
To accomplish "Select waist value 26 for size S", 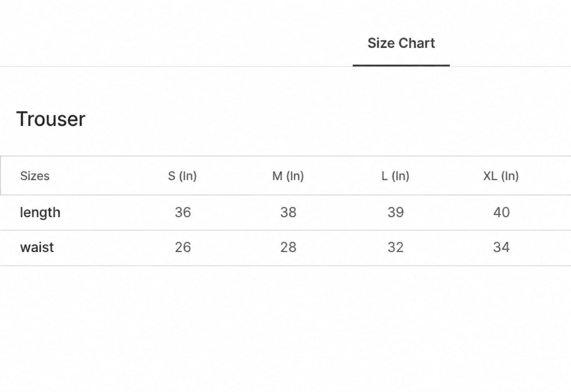I will pyautogui.click(x=183, y=247).
